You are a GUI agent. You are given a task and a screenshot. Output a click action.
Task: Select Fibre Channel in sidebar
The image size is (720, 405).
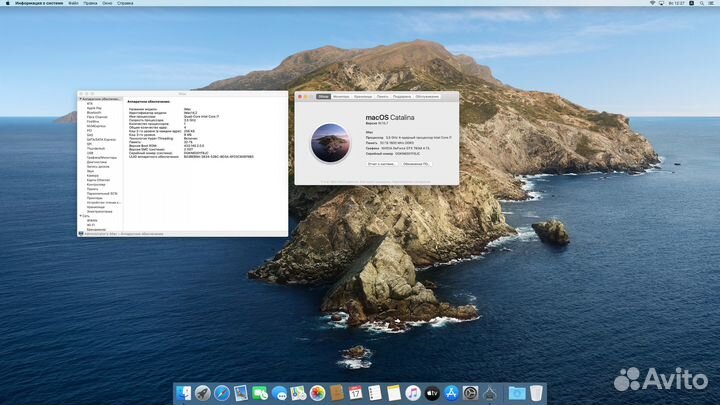97,117
